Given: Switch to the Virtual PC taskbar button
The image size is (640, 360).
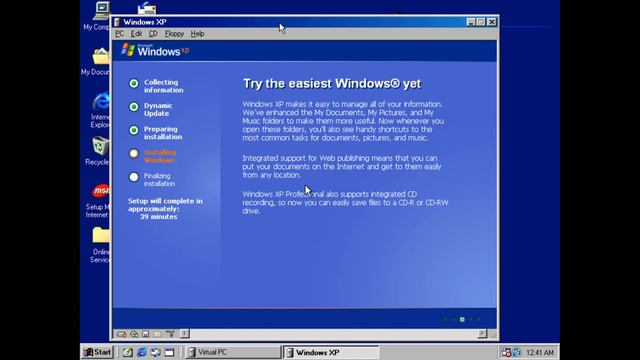Looking at the screenshot, I should 233,352.
